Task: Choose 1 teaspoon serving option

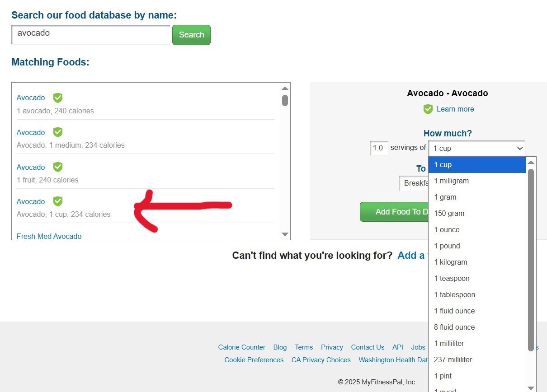Action: (x=477, y=278)
